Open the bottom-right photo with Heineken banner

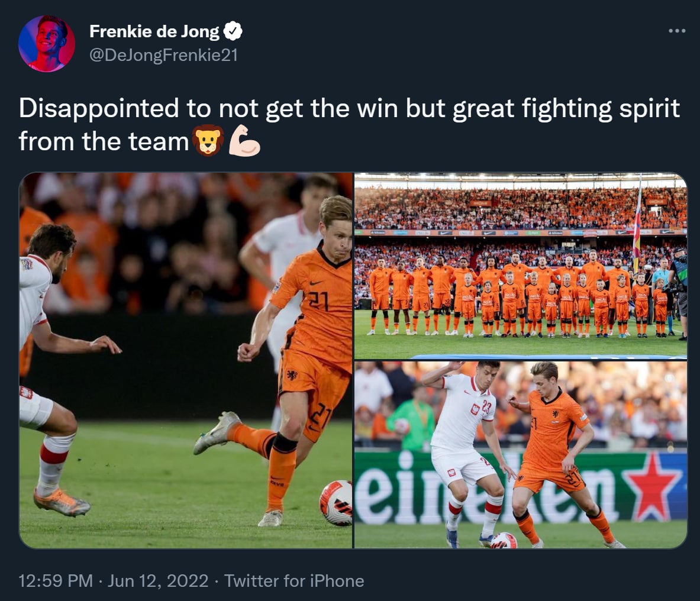point(521,455)
